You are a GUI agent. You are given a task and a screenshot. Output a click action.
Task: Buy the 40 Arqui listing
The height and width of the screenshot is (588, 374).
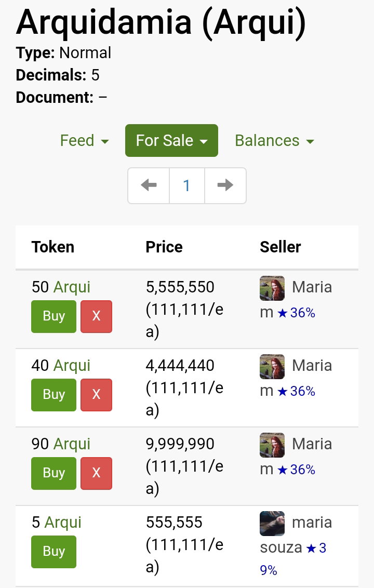point(54,394)
